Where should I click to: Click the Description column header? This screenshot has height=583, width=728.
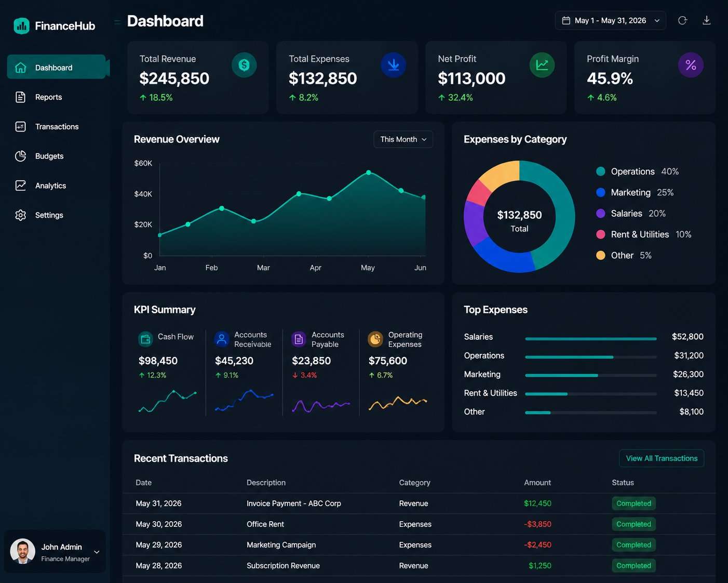[266, 483]
